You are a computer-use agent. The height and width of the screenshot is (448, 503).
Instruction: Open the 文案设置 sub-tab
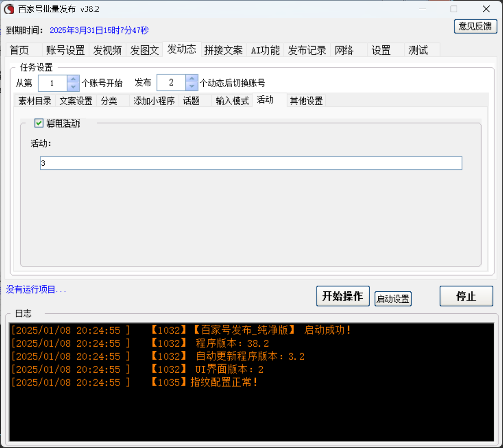(x=76, y=100)
